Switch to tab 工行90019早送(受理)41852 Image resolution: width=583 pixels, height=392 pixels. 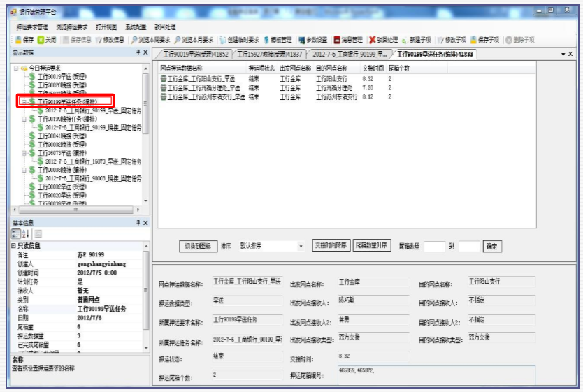pos(196,55)
